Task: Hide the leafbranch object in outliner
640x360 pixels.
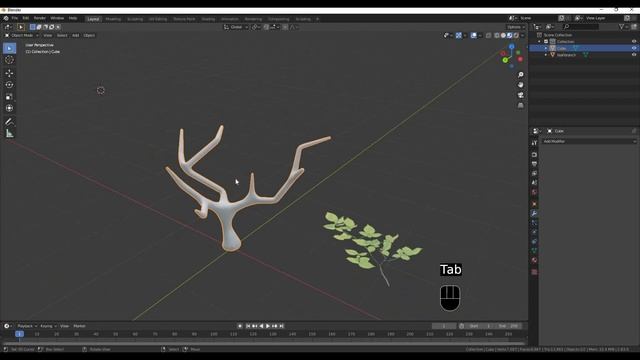Action: (x=634, y=55)
